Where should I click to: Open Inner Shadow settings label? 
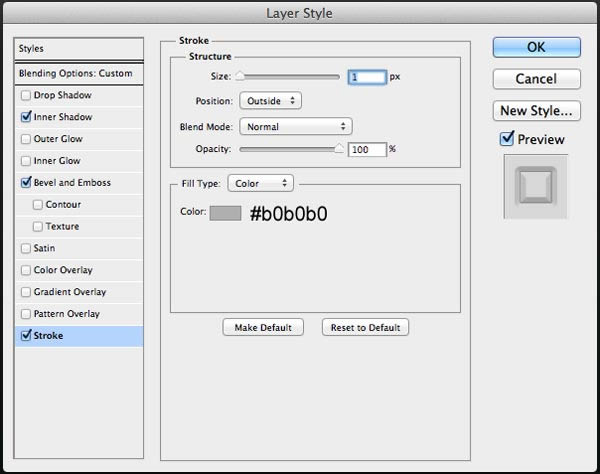coord(63,117)
